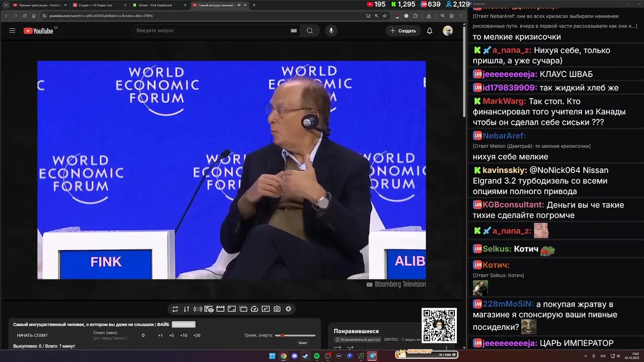Click the Копировать button next to title

(183, 324)
